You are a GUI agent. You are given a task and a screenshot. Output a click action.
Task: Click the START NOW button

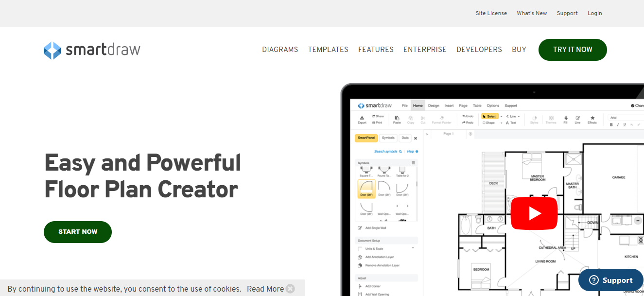78,232
